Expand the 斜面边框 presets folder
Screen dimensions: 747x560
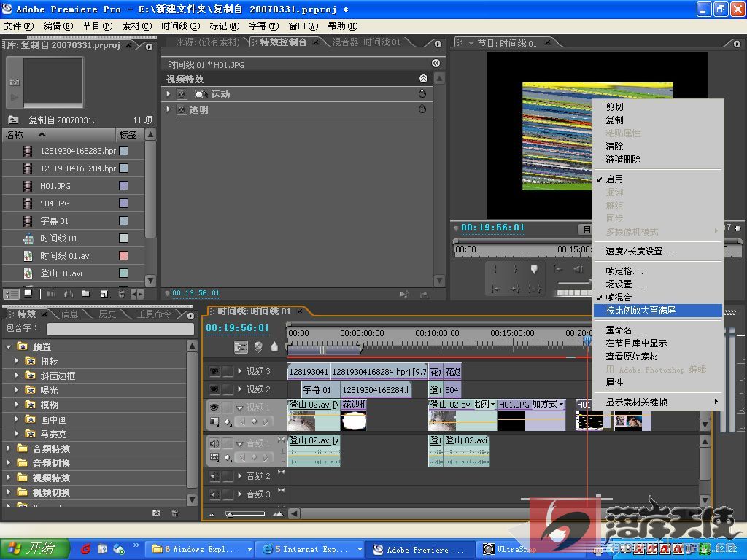(x=17, y=376)
